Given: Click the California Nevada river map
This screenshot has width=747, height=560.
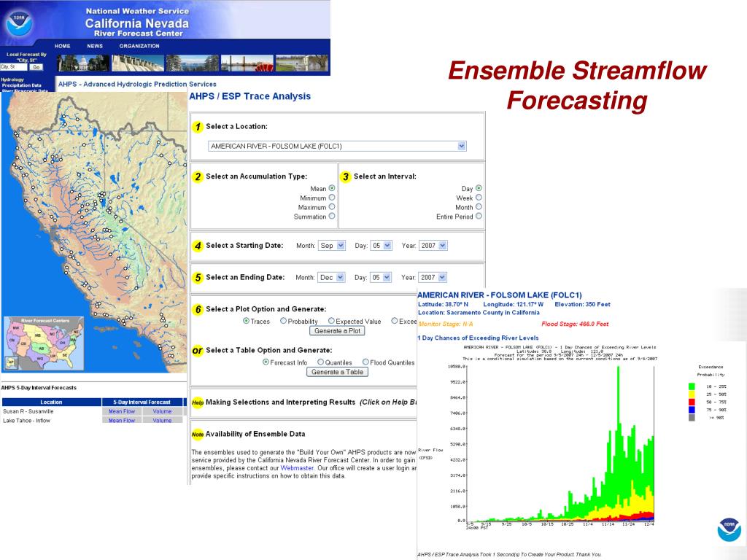Looking at the screenshot, I should 94,233.
